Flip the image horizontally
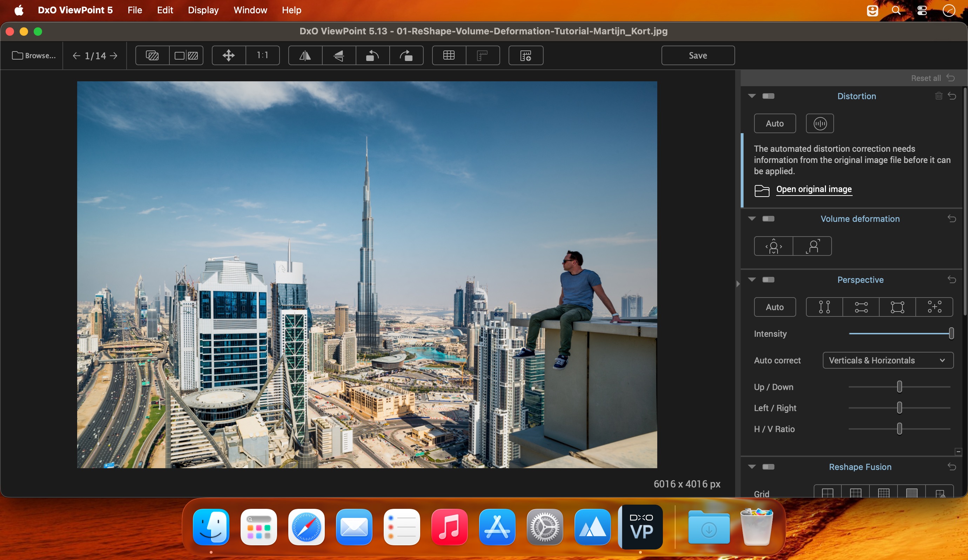This screenshot has height=560, width=968. [x=305, y=56]
